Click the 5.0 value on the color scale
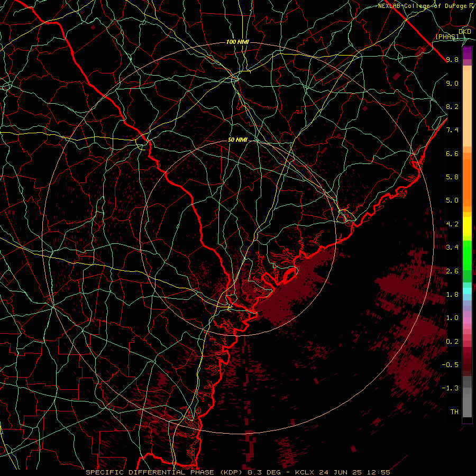The image size is (476, 476). 452,200
